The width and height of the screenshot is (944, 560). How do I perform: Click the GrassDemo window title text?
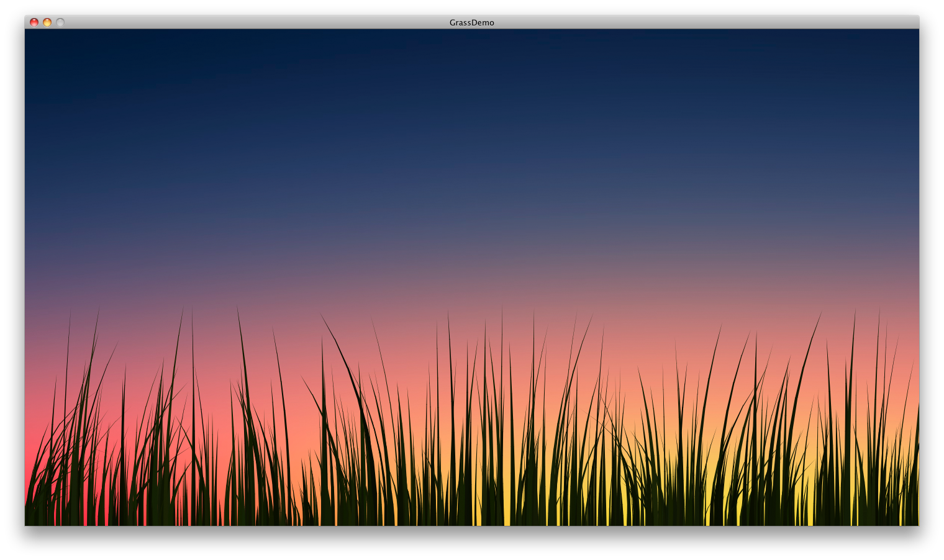(x=471, y=22)
